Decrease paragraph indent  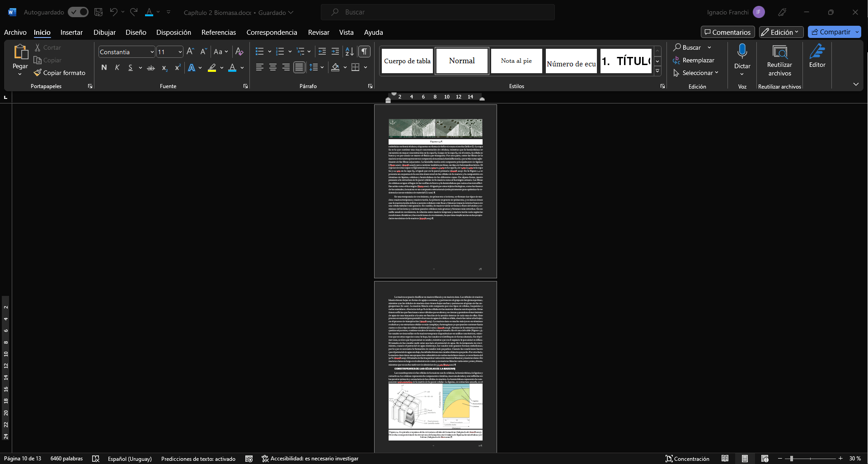322,52
